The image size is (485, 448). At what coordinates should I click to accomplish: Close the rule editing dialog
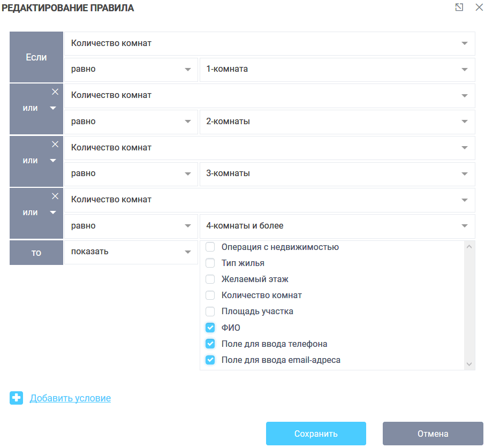(479, 7)
